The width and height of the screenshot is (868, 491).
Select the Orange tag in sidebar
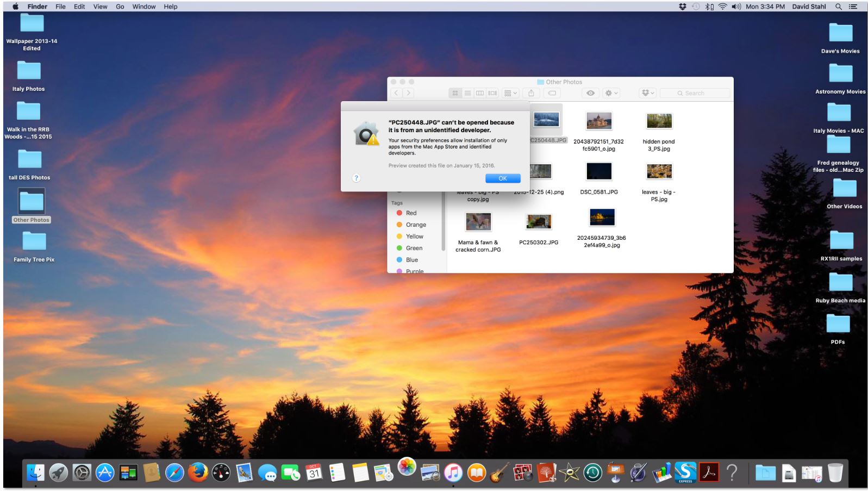coord(416,225)
